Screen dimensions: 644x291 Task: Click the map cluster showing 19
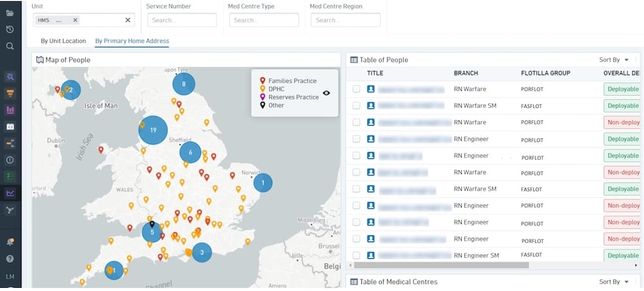click(153, 130)
